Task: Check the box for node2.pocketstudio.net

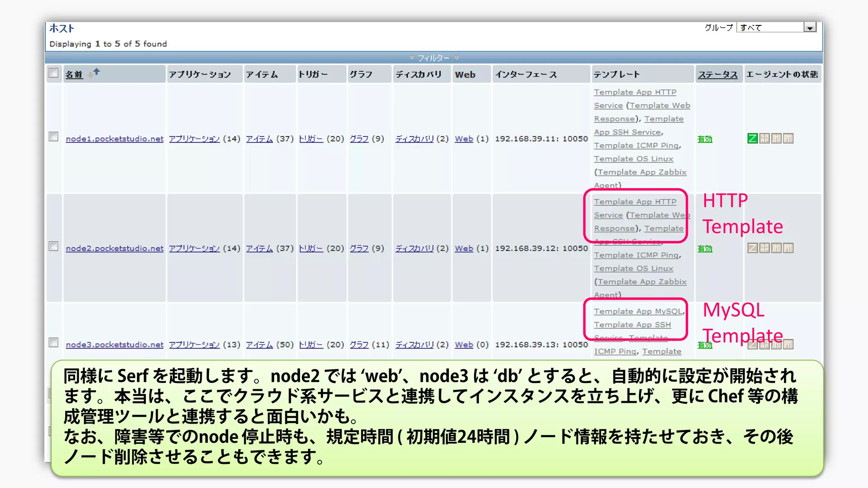Action: 53,246
